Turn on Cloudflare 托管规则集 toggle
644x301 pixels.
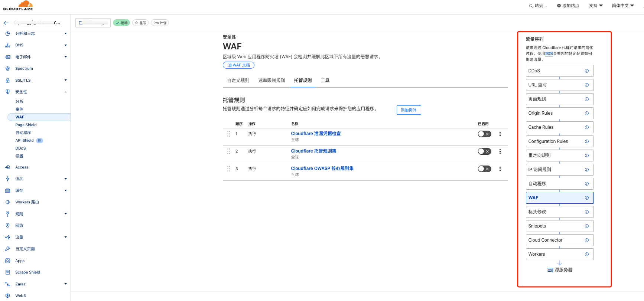click(x=484, y=151)
